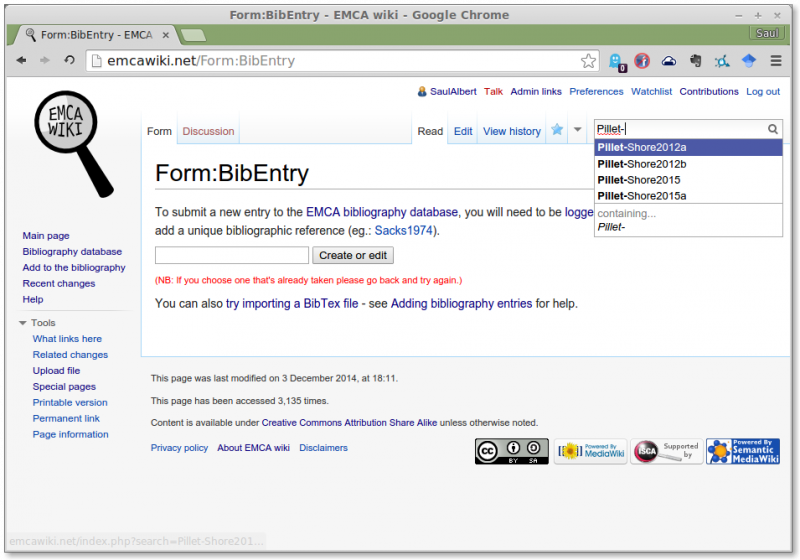Click the search magnifier icon in wiki search box
Image resolution: width=800 pixels, height=560 pixels.
click(x=772, y=129)
